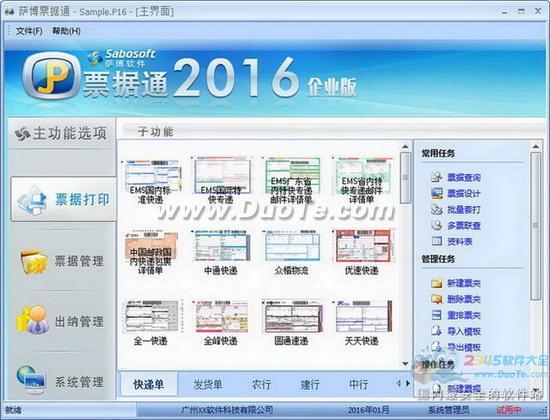Switch to the 中行 tab
Viewport: 550px width, 420px height.
click(x=358, y=385)
